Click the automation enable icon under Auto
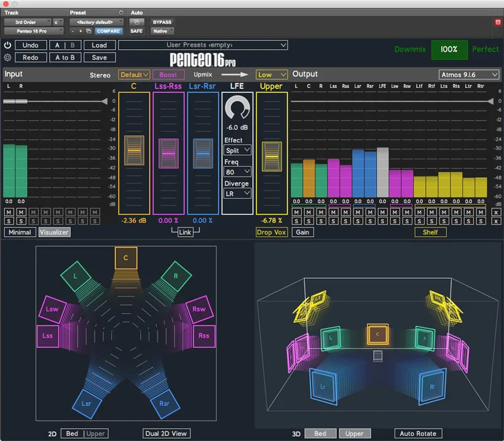Screen dimensions: 504x441 136,22
